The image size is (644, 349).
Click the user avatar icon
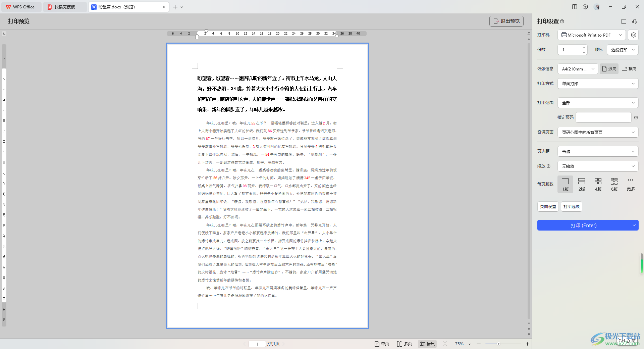click(x=597, y=7)
